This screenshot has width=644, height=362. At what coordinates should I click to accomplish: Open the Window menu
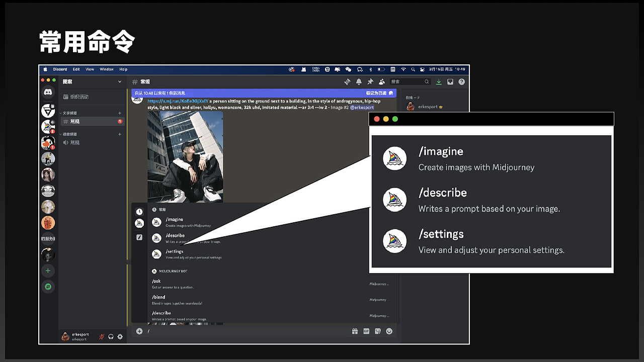pos(107,69)
